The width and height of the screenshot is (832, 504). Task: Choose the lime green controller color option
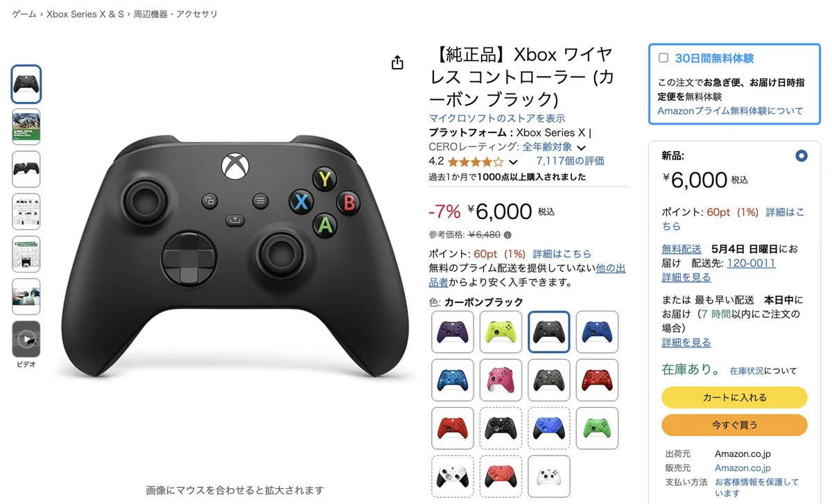(501, 332)
